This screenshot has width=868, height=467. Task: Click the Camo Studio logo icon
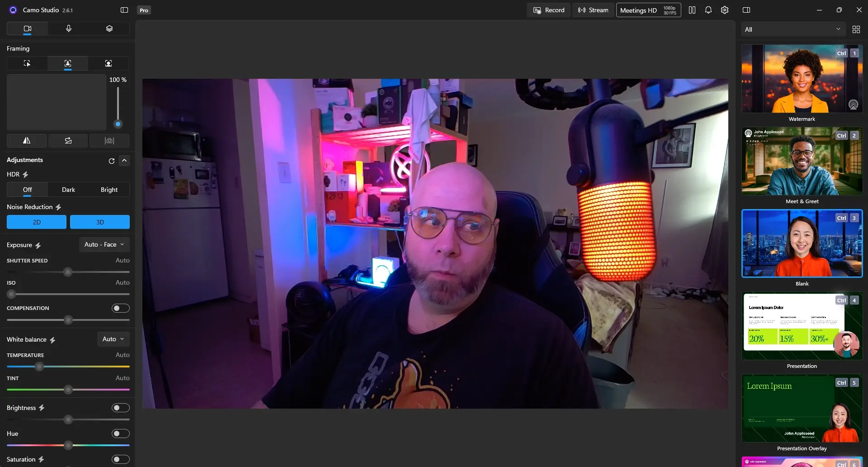tap(13, 10)
